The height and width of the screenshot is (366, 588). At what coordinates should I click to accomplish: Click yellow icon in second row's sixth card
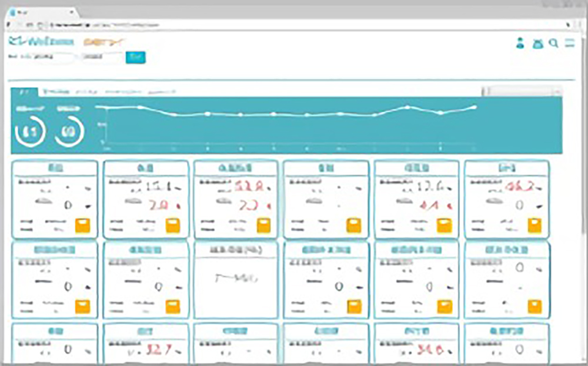pyautogui.click(x=534, y=307)
